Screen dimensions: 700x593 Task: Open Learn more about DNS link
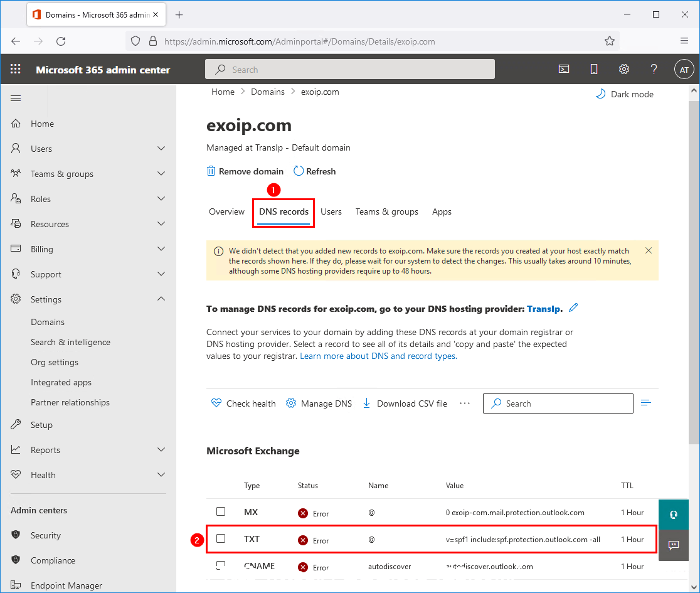[379, 356]
